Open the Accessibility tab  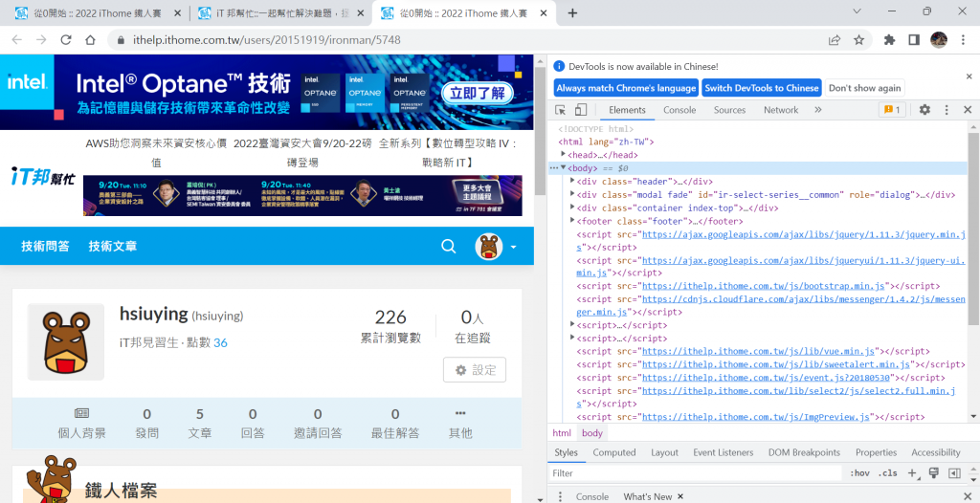click(936, 452)
